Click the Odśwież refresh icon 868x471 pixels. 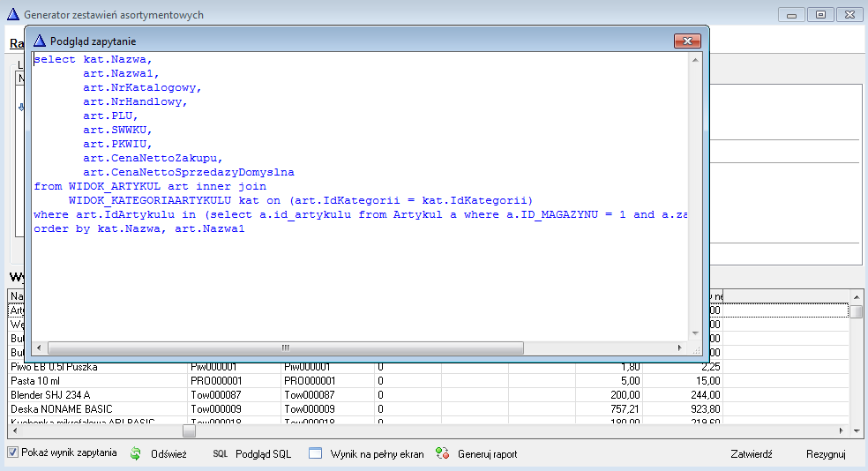pyautogui.click(x=136, y=454)
